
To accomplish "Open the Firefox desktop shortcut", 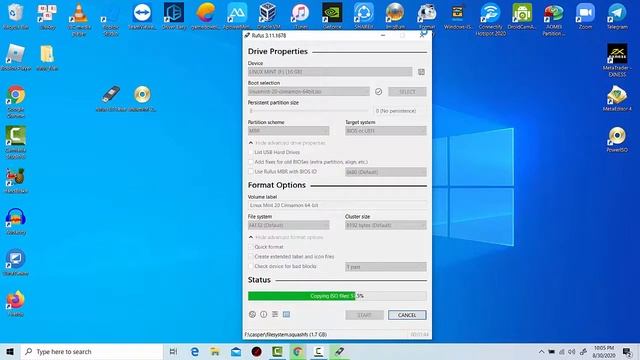I will point(16,303).
